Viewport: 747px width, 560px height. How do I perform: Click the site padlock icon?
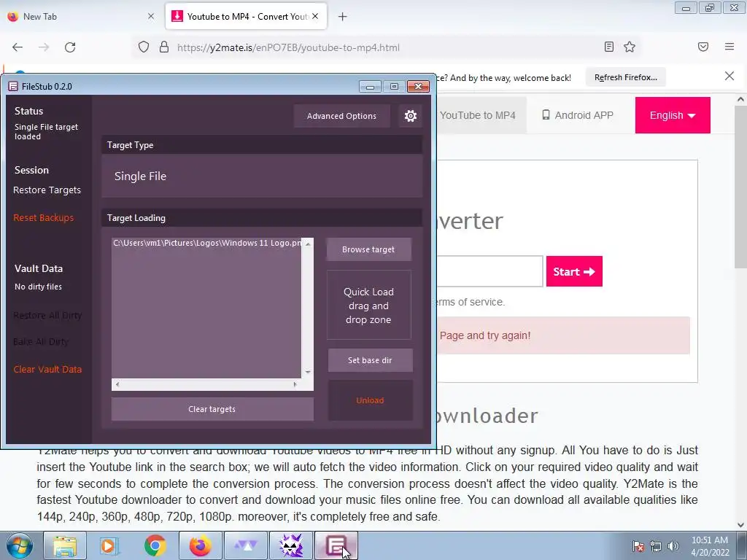tap(164, 47)
